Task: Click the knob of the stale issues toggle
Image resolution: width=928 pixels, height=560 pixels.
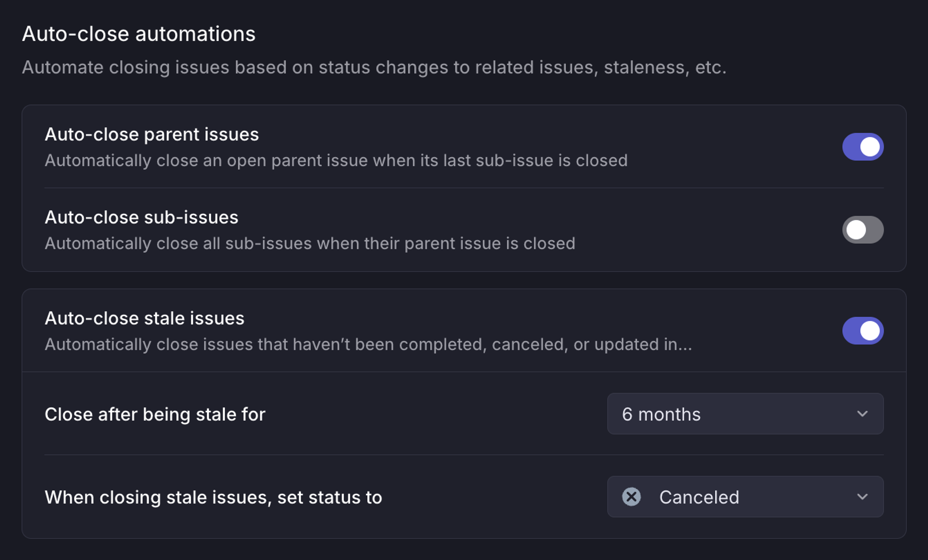Action: (x=871, y=330)
